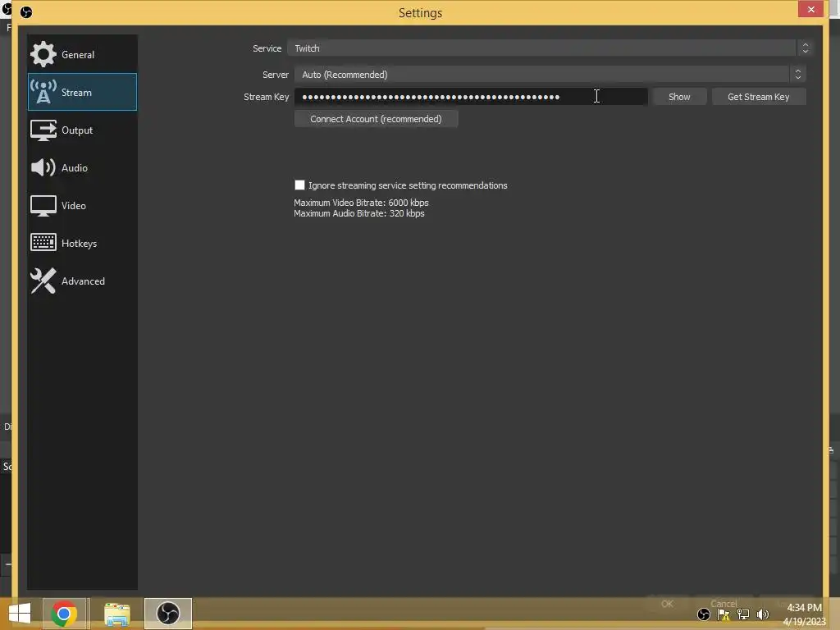Enable Ignore streaming service setting recommendations
Viewport: 840px width, 630px height.
click(299, 185)
